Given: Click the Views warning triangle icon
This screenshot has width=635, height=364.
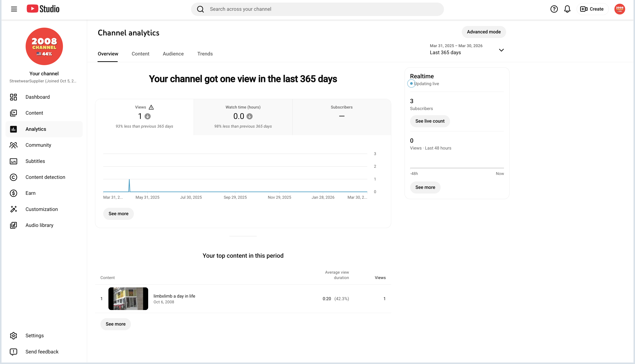Looking at the screenshot, I should click(x=151, y=107).
